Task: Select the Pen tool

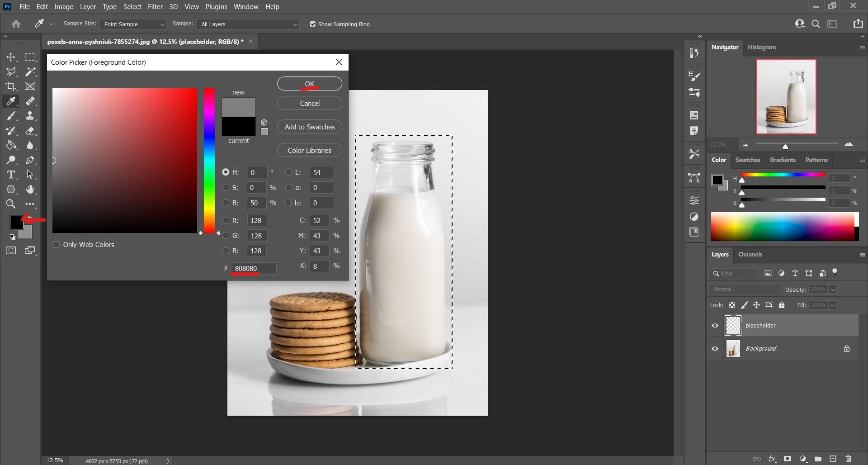Action: tap(30, 160)
